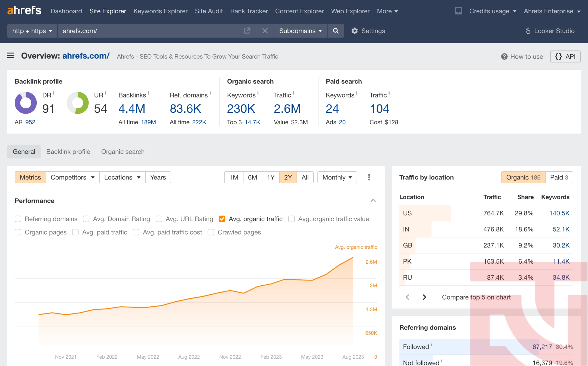Open the 230K organic keywords report
The height and width of the screenshot is (366, 588).
[241, 109]
